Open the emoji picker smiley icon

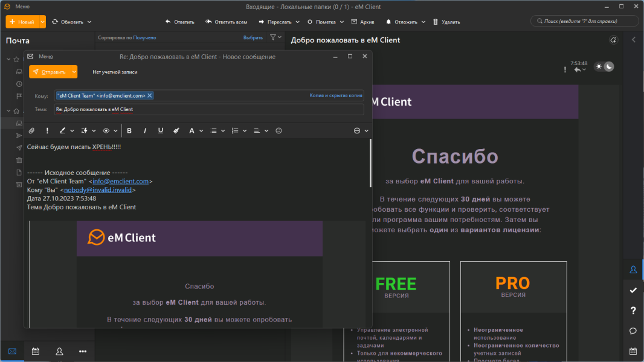pos(279,131)
